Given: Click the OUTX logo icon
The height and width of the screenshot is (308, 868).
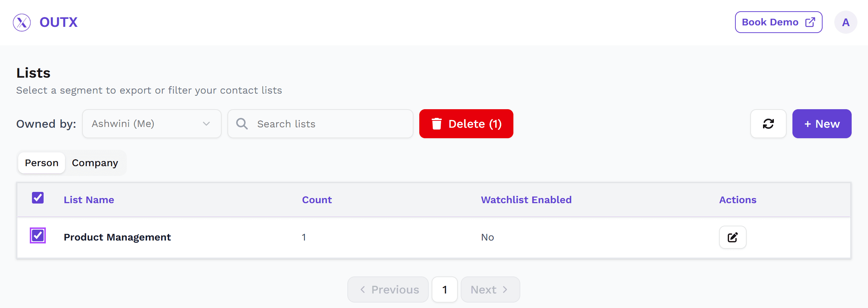Looking at the screenshot, I should point(22,22).
